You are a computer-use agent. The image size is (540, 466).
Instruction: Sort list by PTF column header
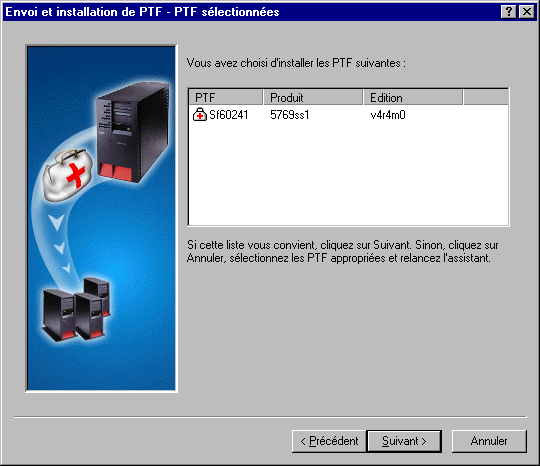click(x=226, y=97)
